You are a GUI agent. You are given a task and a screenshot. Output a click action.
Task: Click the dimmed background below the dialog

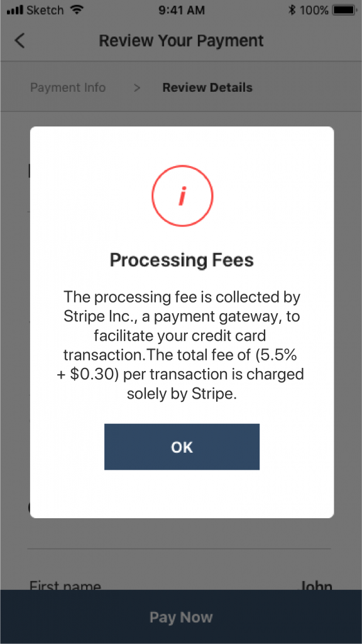point(181,550)
